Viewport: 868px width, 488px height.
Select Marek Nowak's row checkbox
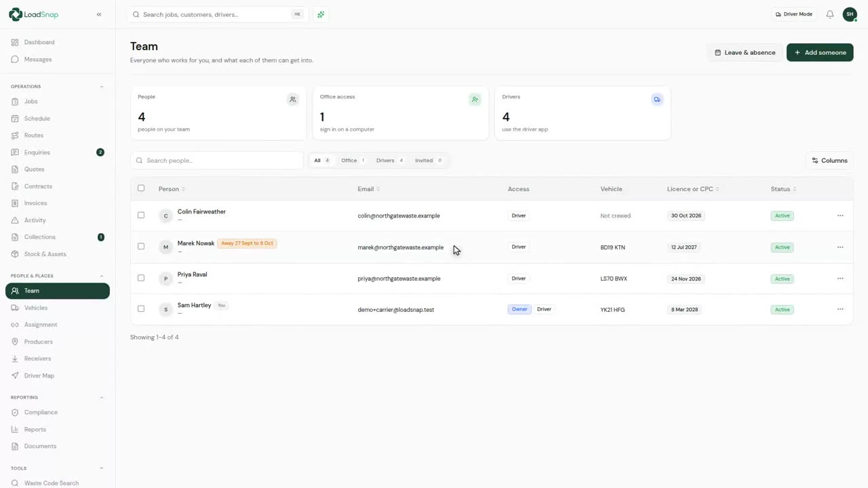coord(141,247)
